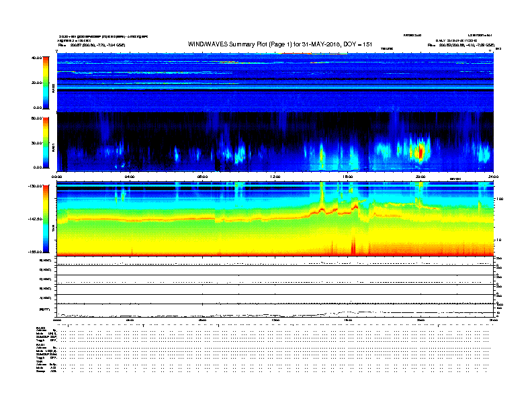Screen dimensions: 532x411
Task: Click the RAD2 top spectrogram panel
Action: pos(275,82)
